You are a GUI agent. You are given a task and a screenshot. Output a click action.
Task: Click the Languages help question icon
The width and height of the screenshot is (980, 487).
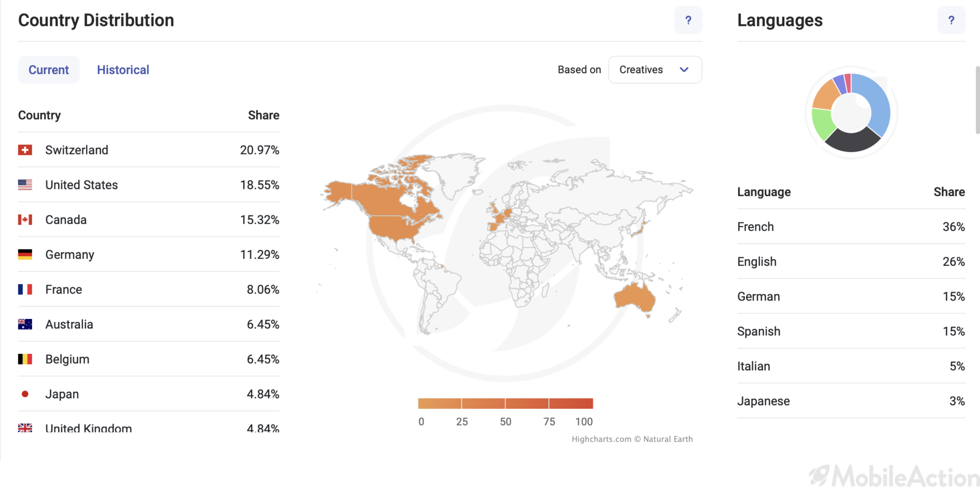(x=951, y=20)
